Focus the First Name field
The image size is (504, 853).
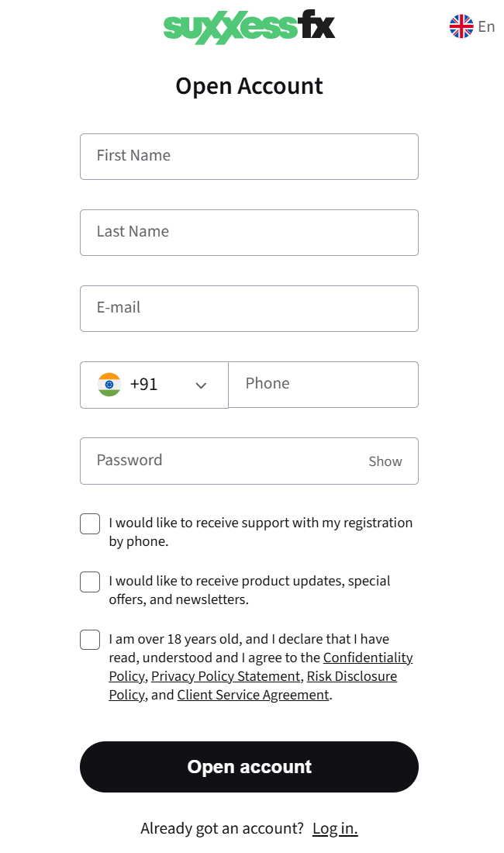249,157
